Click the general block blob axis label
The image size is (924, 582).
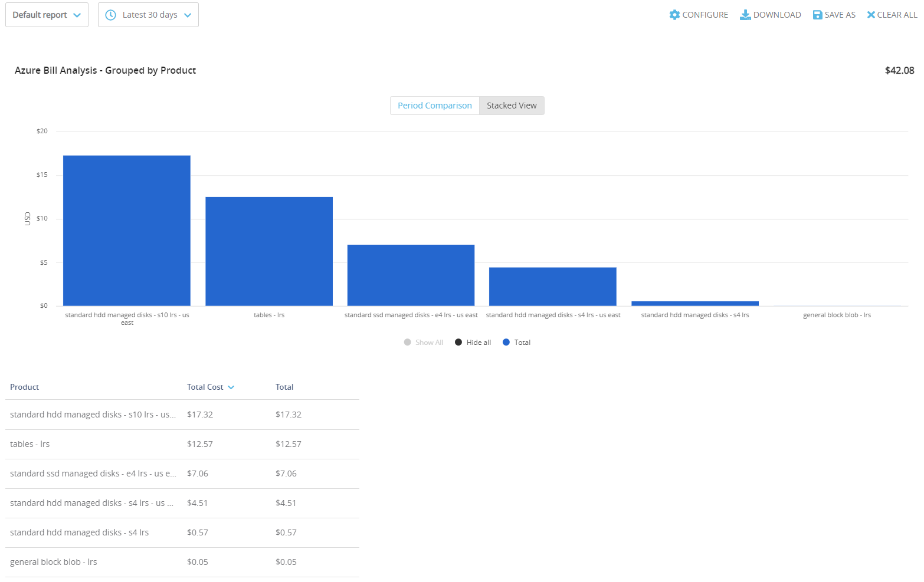point(837,315)
